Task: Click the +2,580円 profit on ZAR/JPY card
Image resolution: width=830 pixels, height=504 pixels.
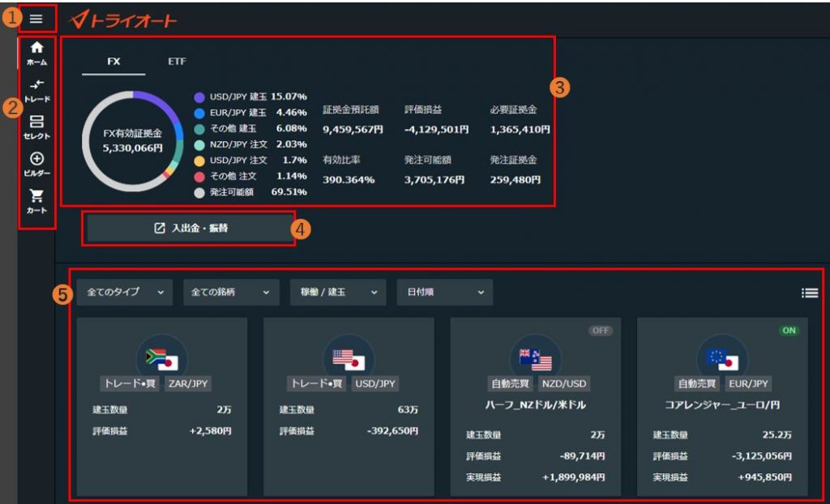Action: [210, 431]
